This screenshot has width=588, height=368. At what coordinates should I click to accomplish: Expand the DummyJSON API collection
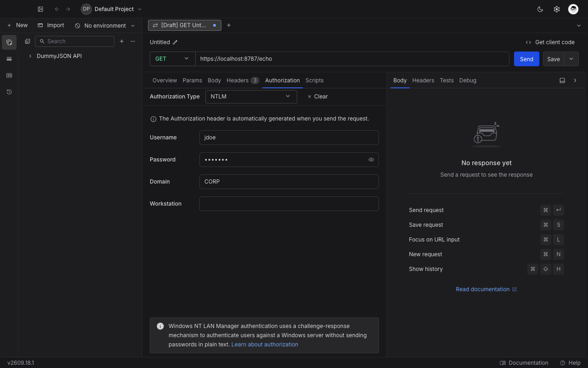pyautogui.click(x=30, y=56)
